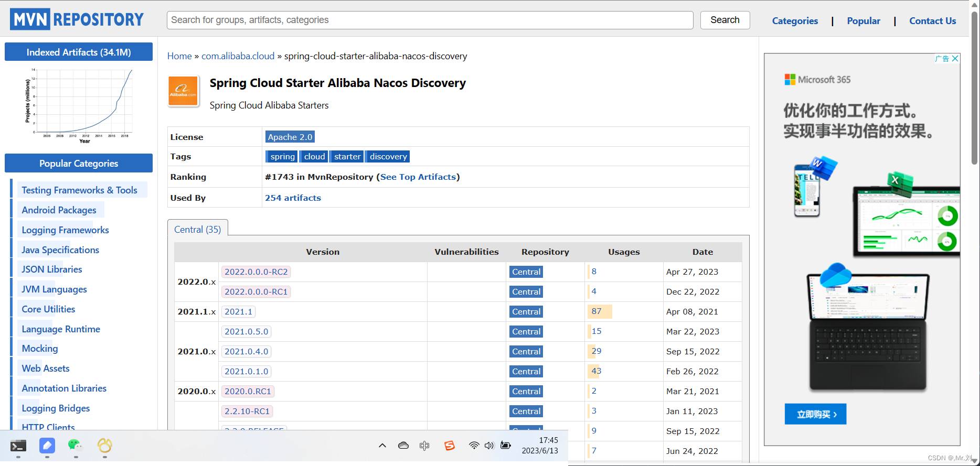Open Testing Frameworks & Tools category
This screenshot has width=980, height=466.
coord(79,190)
